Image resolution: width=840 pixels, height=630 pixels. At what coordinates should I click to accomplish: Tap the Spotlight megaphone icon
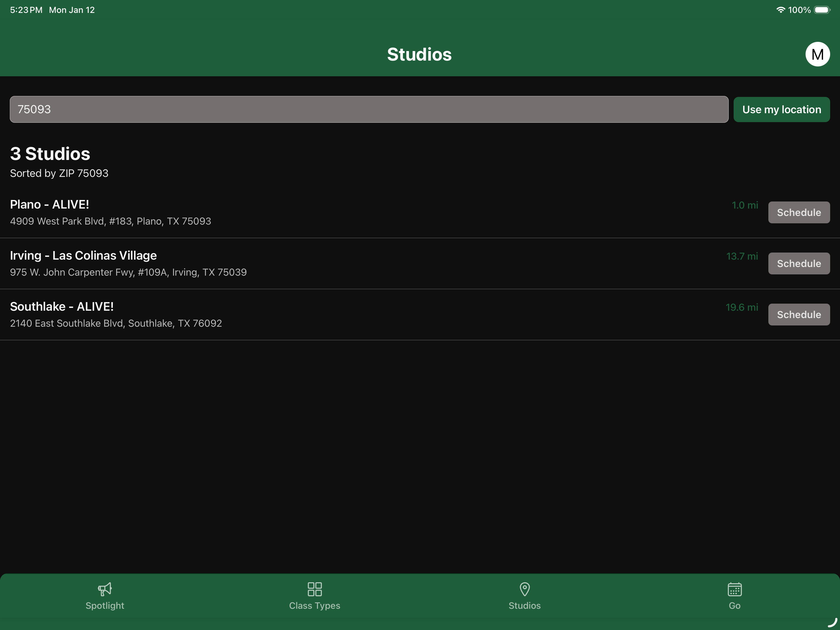pos(105,589)
